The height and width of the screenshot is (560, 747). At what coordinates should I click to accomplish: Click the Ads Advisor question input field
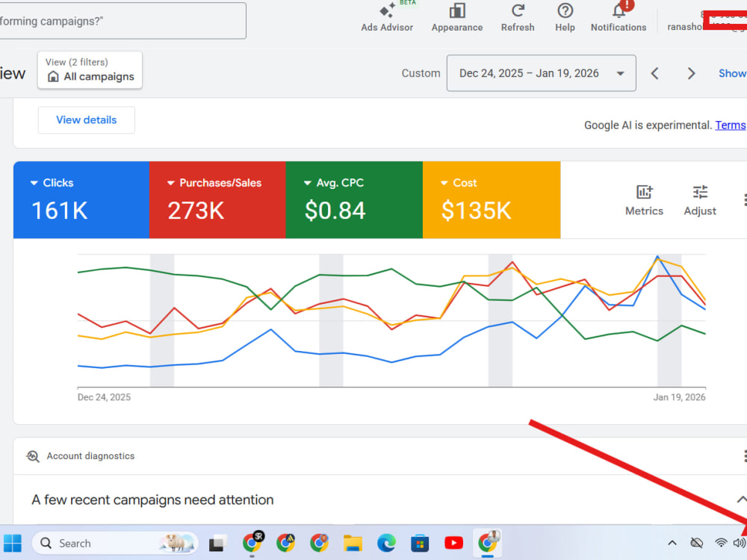coord(123,21)
